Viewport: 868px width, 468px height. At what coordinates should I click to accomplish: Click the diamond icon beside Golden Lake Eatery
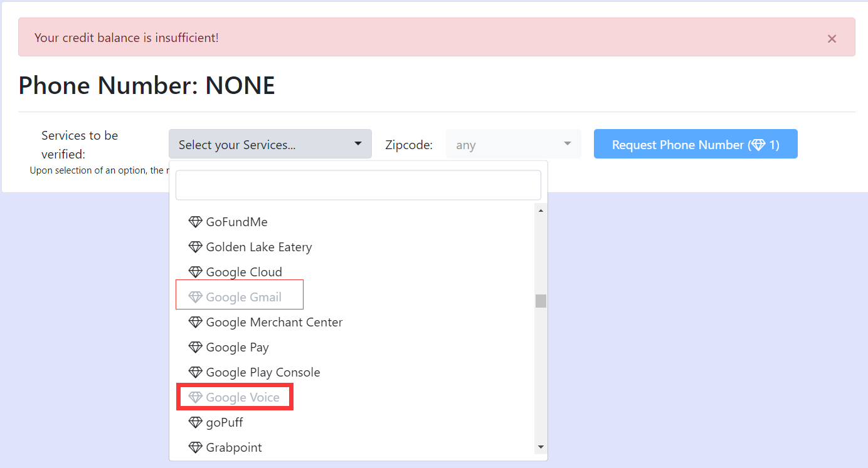(196, 247)
